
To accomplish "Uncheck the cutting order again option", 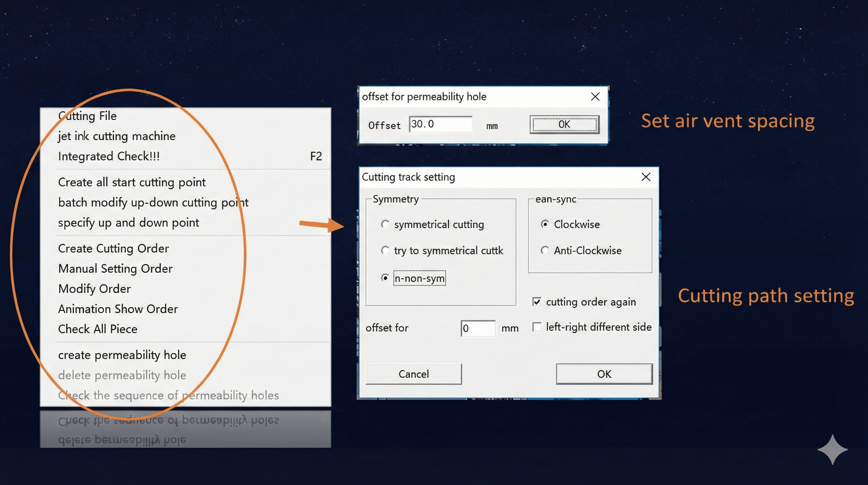I will 537,302.
